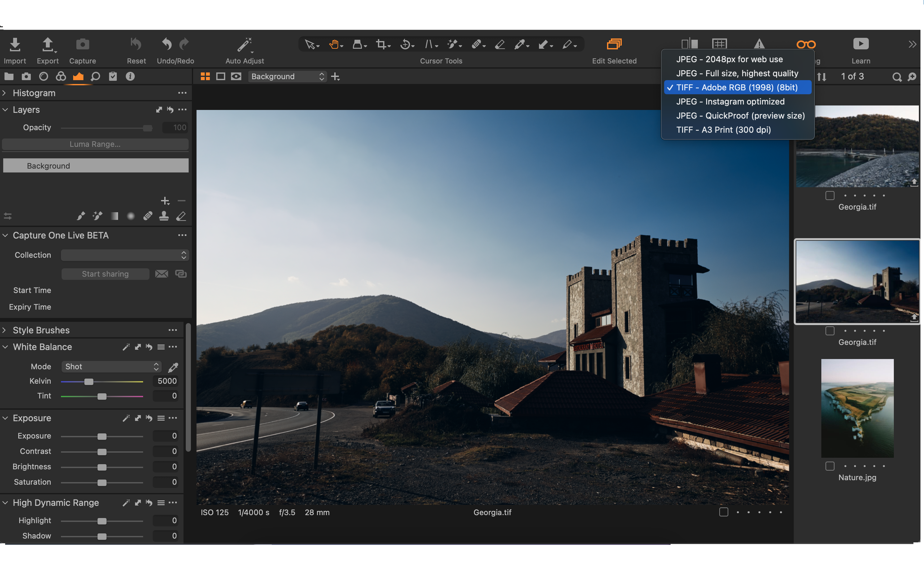This screenshot has width=924, height=577.
Task: Pick the White Balance eyedropper
Action: click(x=173, y=367)
